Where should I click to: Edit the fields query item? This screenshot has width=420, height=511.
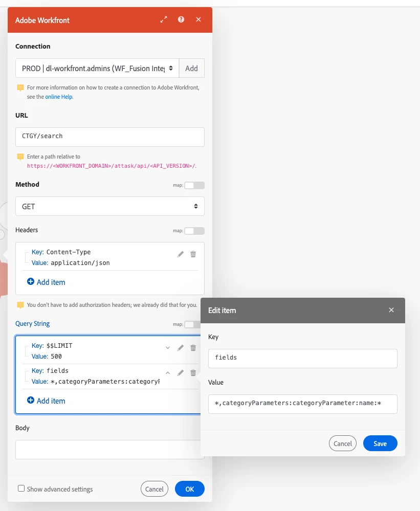coord(181,373)
